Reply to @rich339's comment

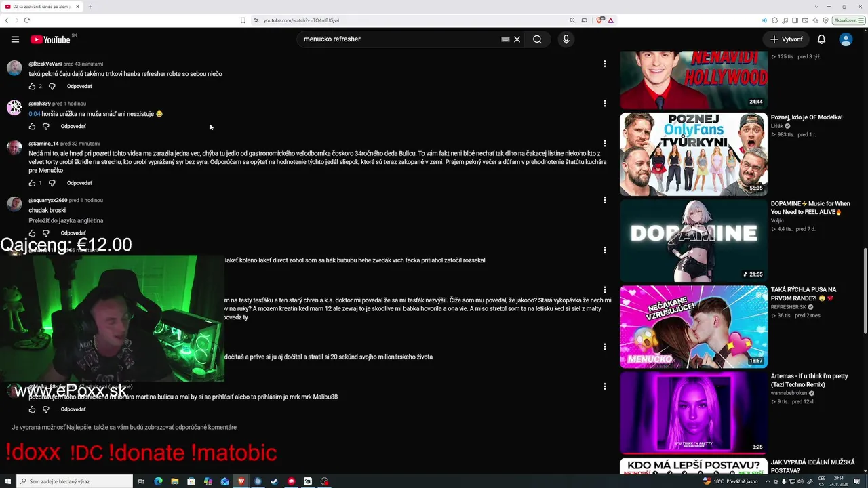73,127
